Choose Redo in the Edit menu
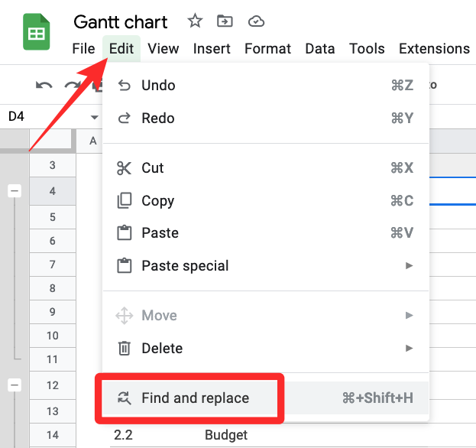 (266, 118)
